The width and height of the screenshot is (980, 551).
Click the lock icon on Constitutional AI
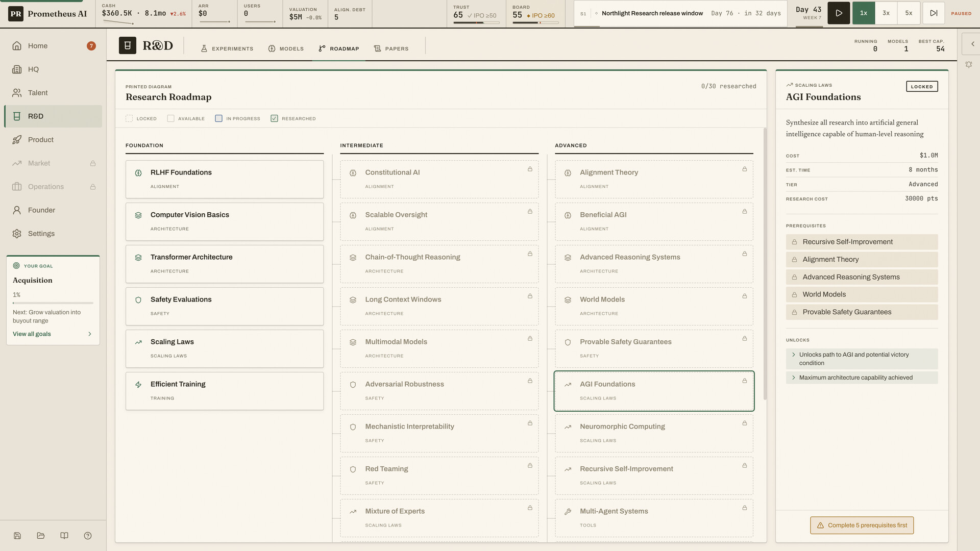[x=530, y=169]
